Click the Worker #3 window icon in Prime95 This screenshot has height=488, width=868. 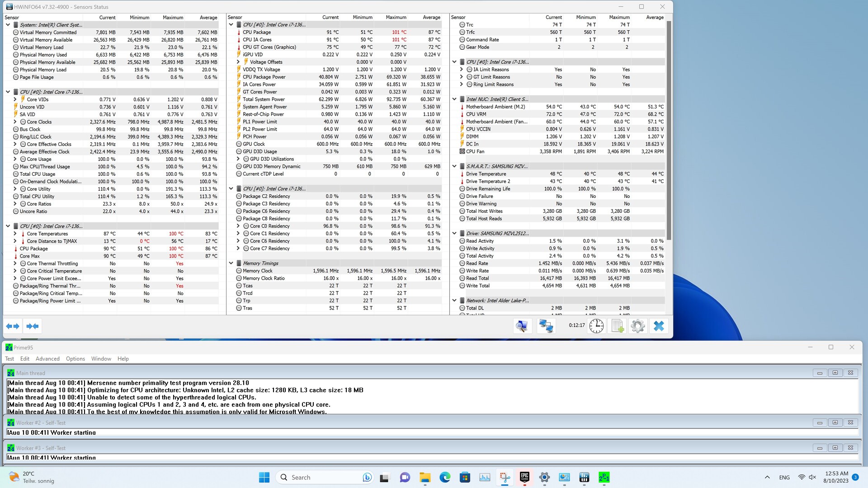tap(11, 448)
